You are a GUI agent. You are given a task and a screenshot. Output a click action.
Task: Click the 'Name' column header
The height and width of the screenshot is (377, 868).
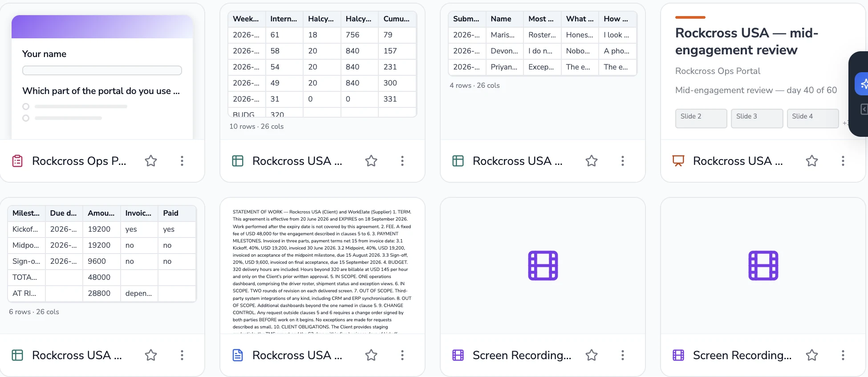tap(504, 19)
